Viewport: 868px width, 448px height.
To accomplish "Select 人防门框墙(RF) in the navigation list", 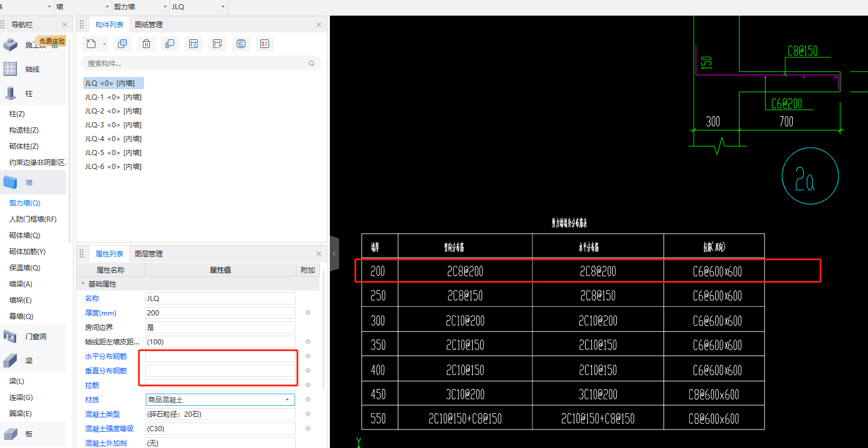I will [33, 220].
